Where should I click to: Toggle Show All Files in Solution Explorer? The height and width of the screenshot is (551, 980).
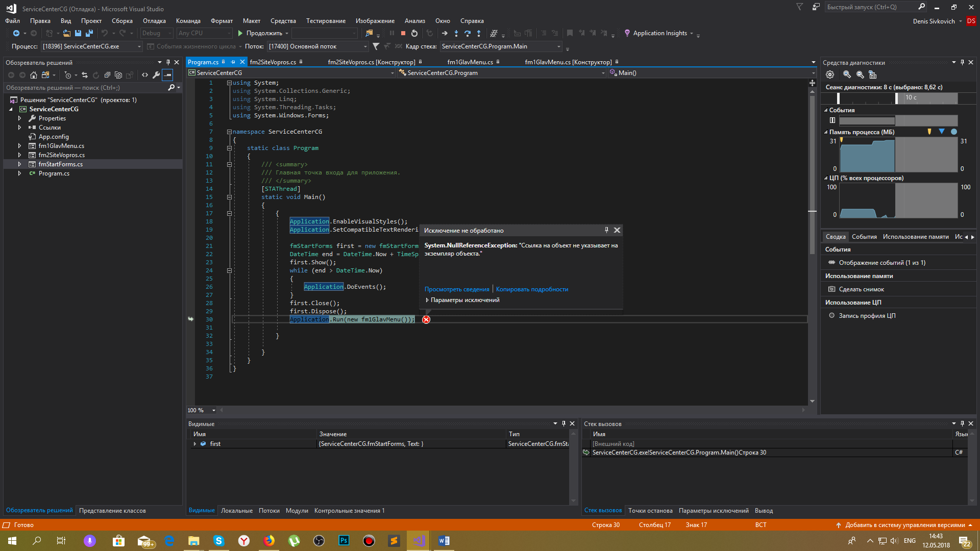[x=118, y=75]
